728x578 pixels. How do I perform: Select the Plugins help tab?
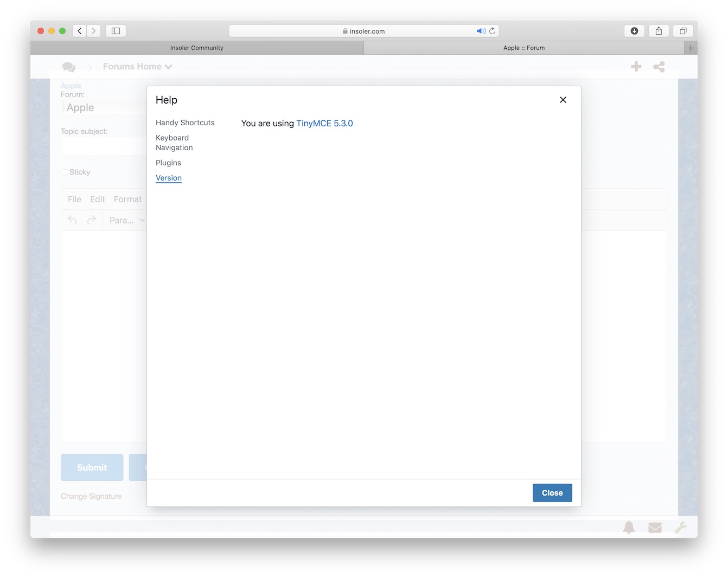[x=168, y=163]
